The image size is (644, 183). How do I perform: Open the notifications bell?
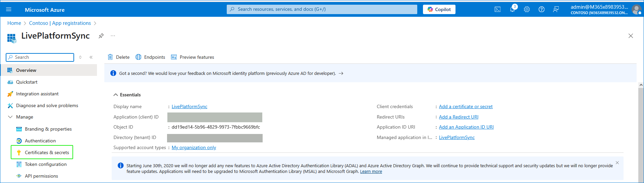(x=512, y=9)
